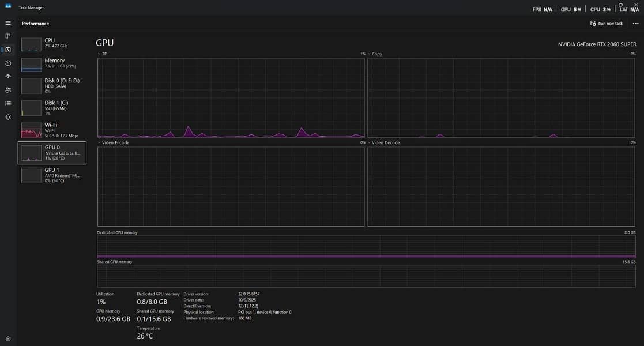This screenshot has height=346, width=644.
Task: Open the Copy graph engine dropdown
Action: coord(375,54)
